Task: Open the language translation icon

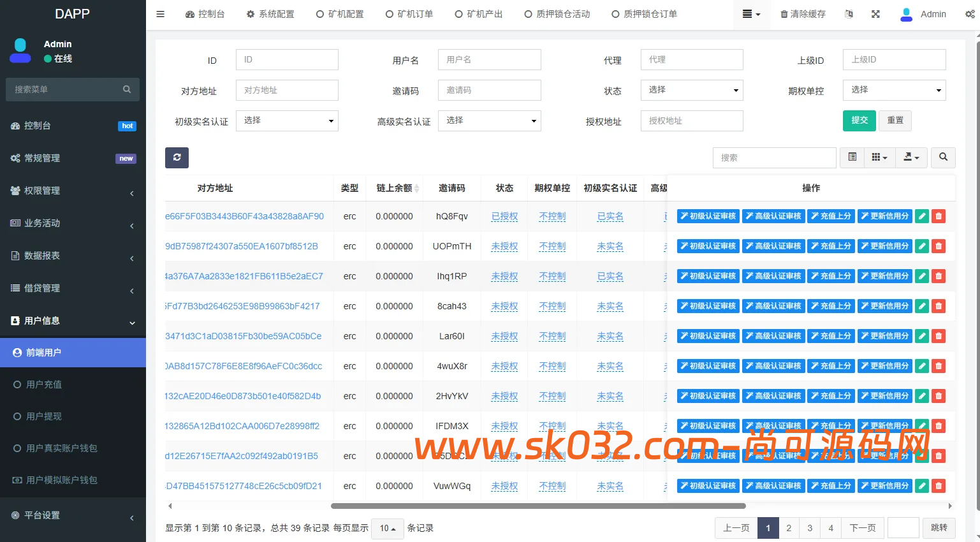Action: pyautogui.click(x=849, y=14)
